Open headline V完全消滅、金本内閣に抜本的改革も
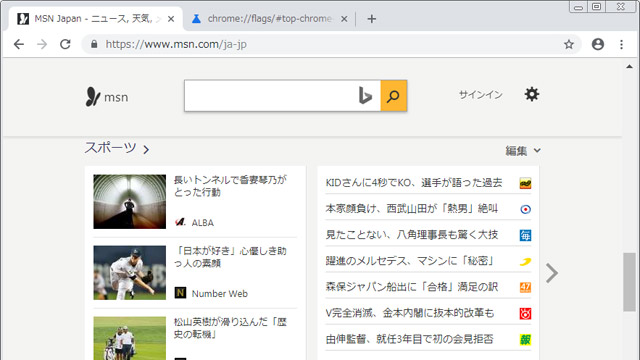This screenshot has width=640, height=360. pyautogui.click(x=410, y=313)
